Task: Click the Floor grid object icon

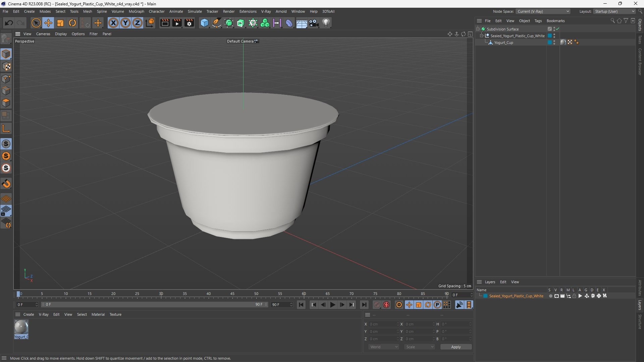Action: point(302,23)
